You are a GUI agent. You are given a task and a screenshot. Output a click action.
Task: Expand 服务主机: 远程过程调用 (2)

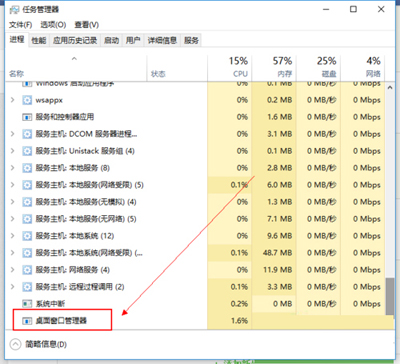[13, 287]
